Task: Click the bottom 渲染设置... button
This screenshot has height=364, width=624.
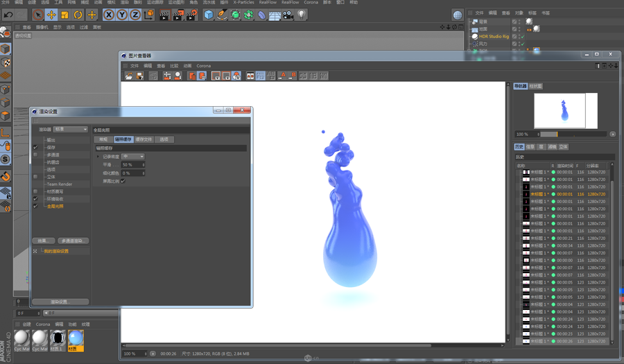Action: [x=60, y=302]
